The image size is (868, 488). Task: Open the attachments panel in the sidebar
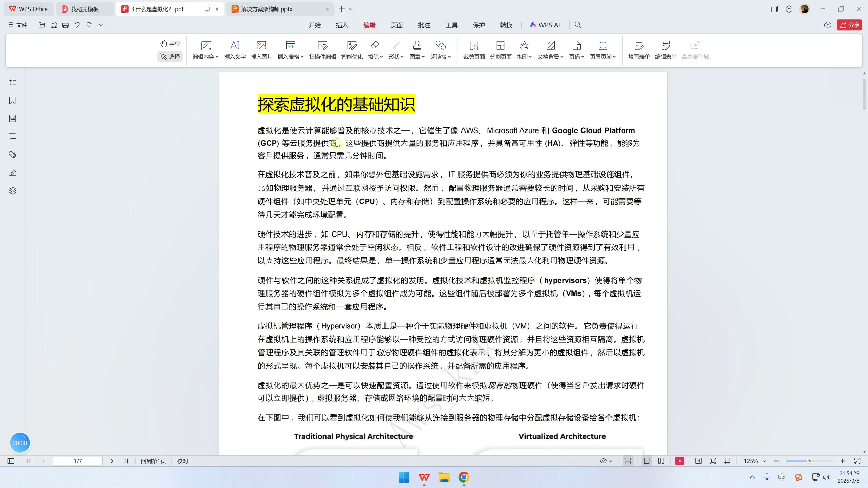click(12, 155)
